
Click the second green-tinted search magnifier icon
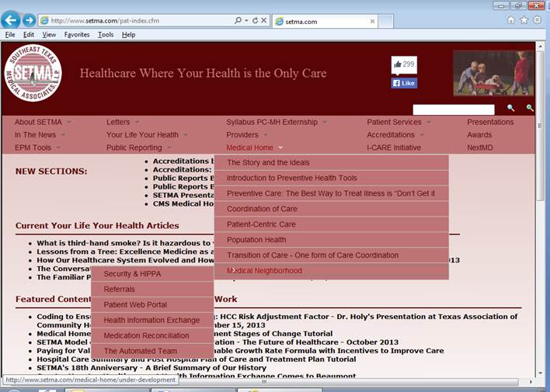(530, 108)
